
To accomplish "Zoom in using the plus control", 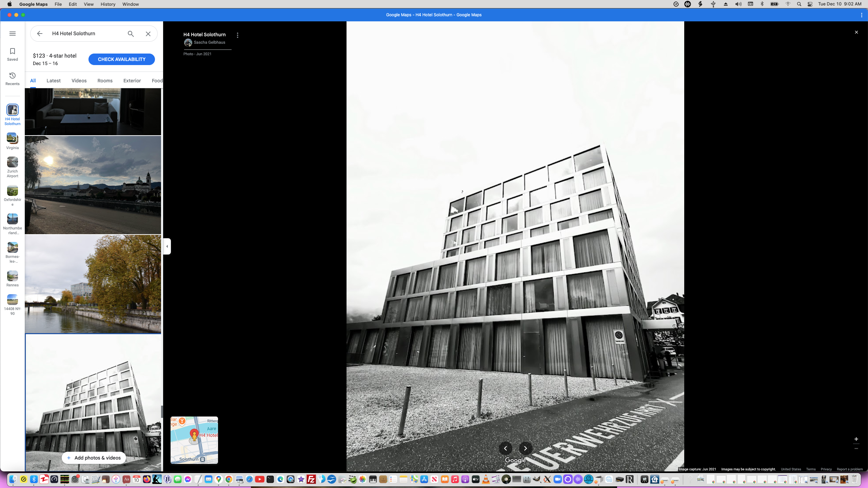I will pyautogui.click(x=856, y=439).
